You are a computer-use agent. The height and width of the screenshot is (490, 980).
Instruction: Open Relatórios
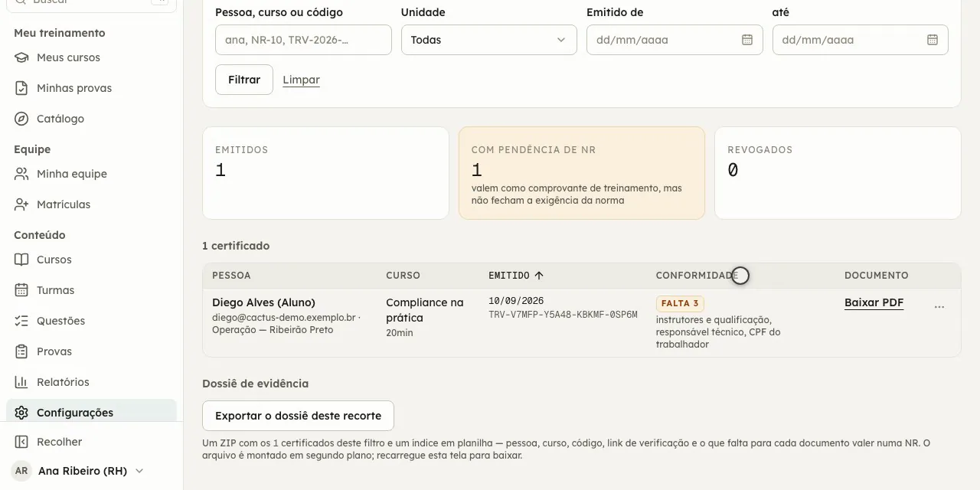91,382
